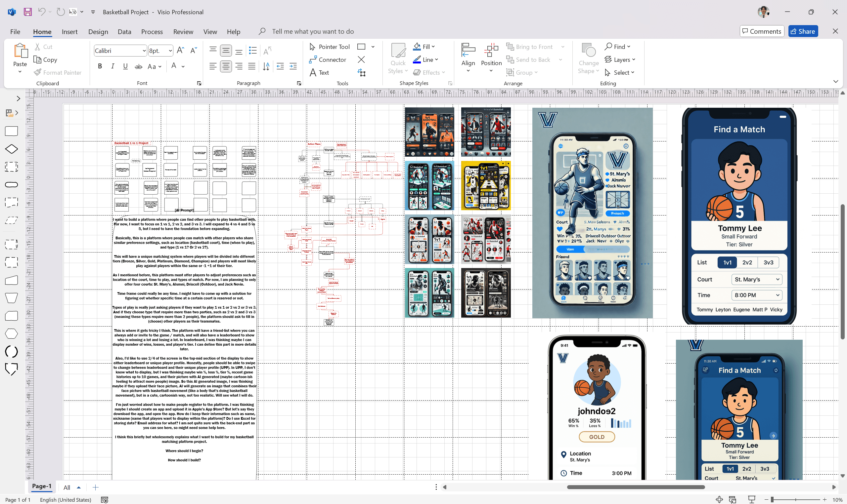Click the Share button
847x504 pixels.
click(803, 31)
